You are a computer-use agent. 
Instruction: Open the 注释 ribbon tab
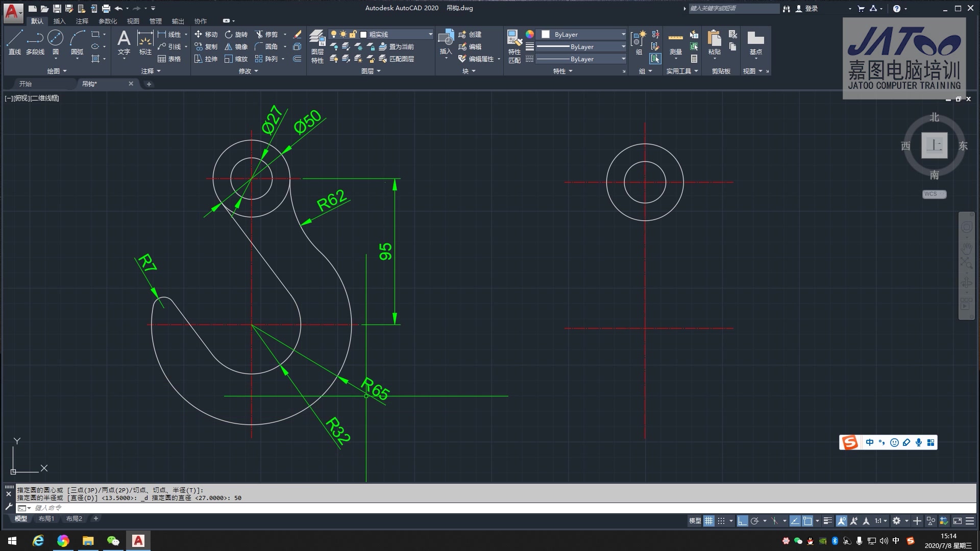(82, 21)
